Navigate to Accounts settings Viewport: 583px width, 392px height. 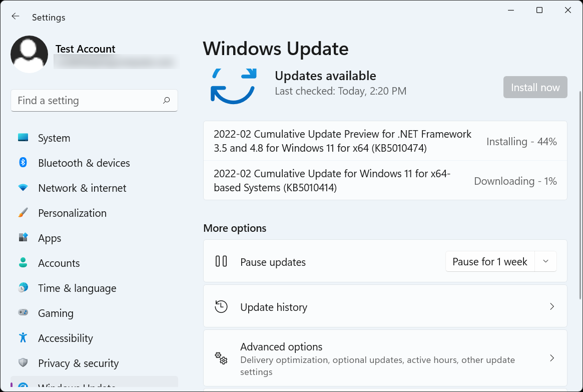click(x=95, y=263)
